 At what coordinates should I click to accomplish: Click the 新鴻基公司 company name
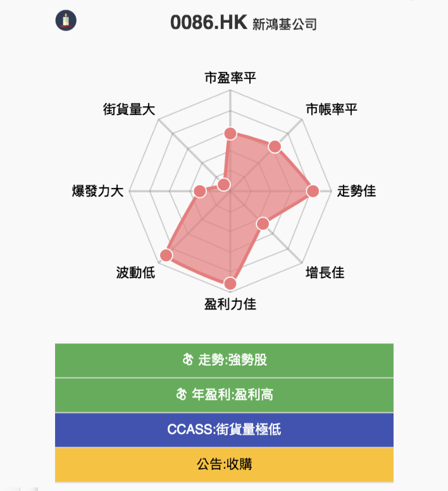[285, 24]
